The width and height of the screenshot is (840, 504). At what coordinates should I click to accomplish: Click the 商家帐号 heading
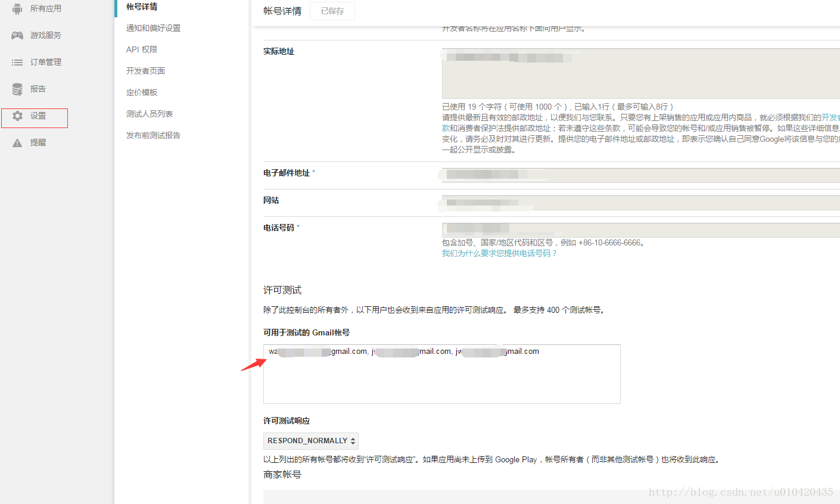[282, 475]
